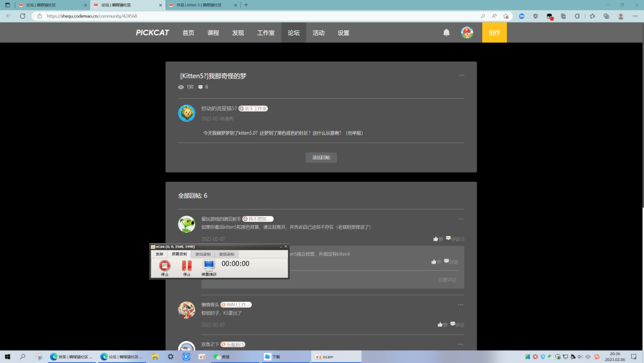Click the oCam screen capture monitor icon

pos(209,266)
